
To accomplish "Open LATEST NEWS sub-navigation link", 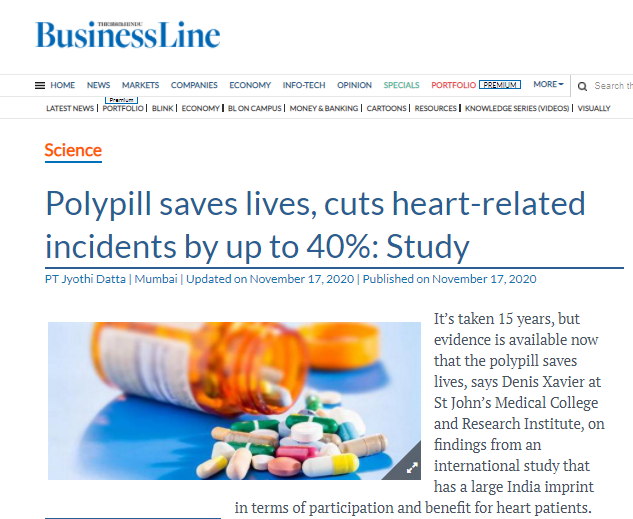I will pos(70,108).
